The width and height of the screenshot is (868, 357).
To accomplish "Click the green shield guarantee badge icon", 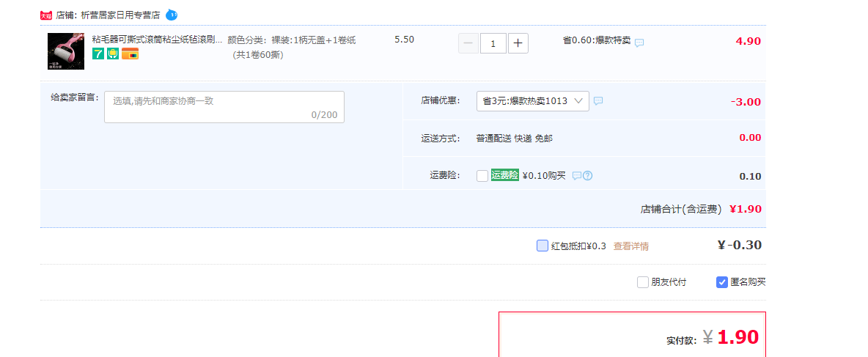I will [x=113, y=54].
